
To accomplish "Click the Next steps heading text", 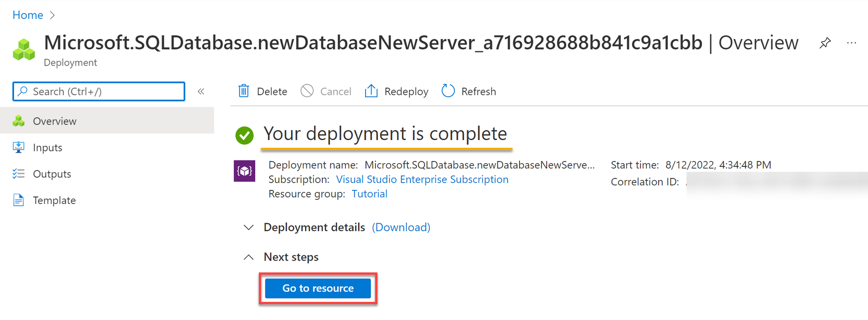I will coord(291,257).
